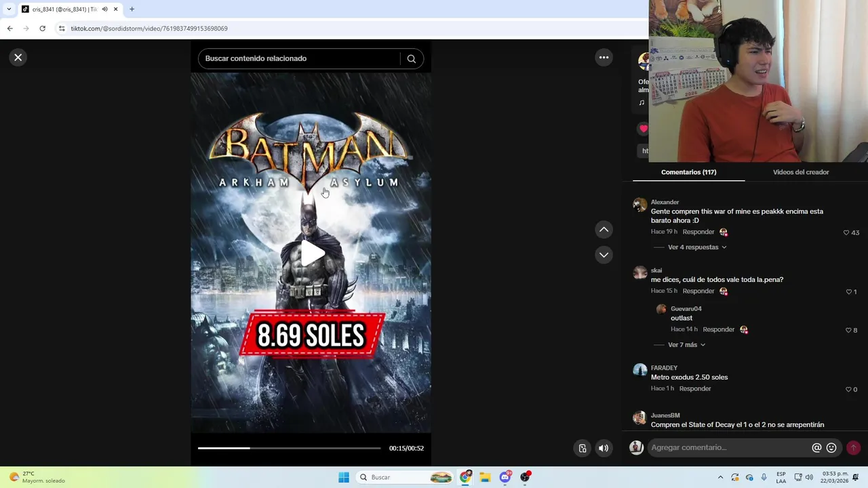
Task: Like FARADEY's Metro exodus comment
Action: pos(848,389)
